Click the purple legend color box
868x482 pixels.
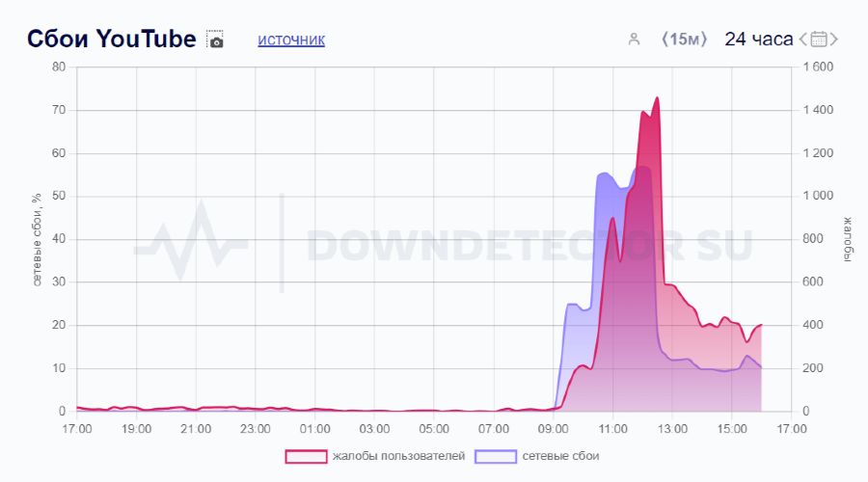[x=496, y=456]
